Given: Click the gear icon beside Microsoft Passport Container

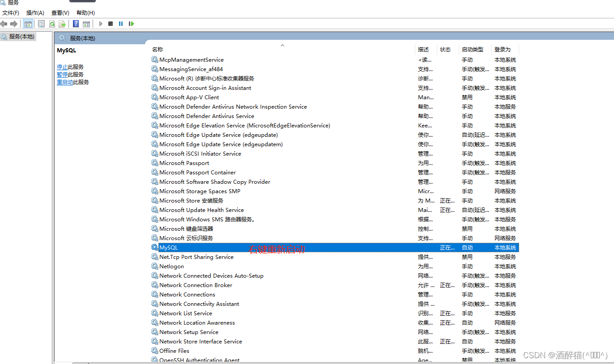Looking at the screenshot, I should click(x=155, y=172).
